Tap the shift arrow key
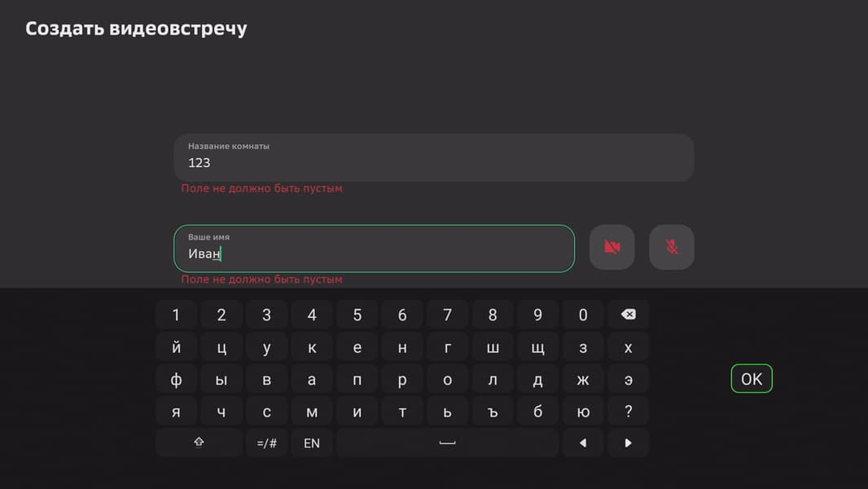Screen dimensions: 868x489 click(x=199, y=443)
